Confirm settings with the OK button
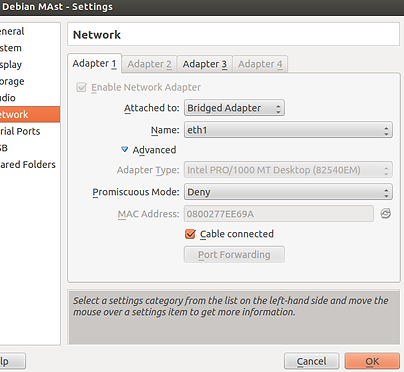The width and height of the screenshot is (404, 372). 372,361
